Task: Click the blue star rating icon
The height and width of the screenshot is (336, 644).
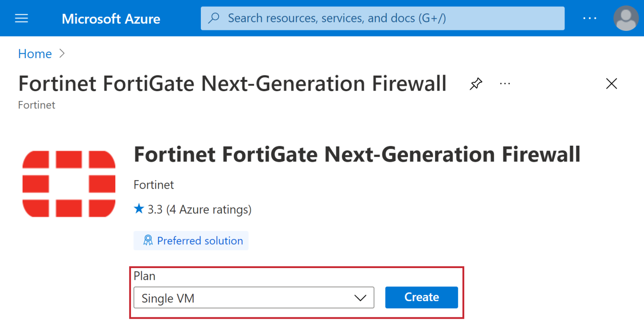Action: pos(139,209)
